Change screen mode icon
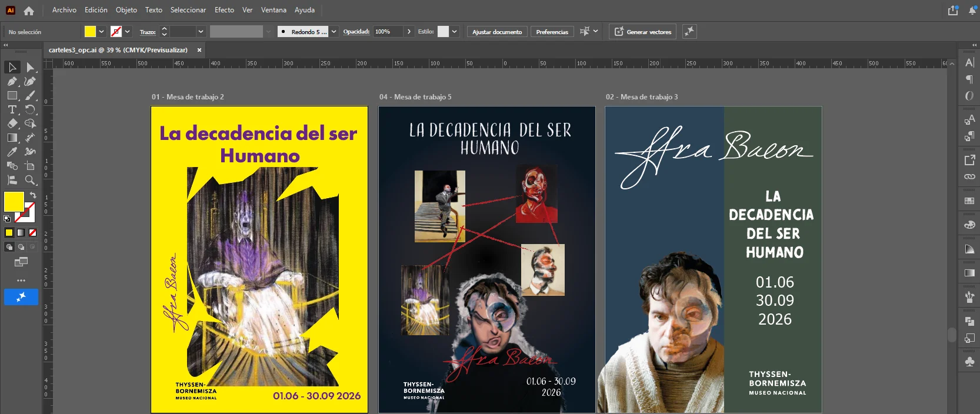The image size is (980, 414). click(x=21, y=262)
